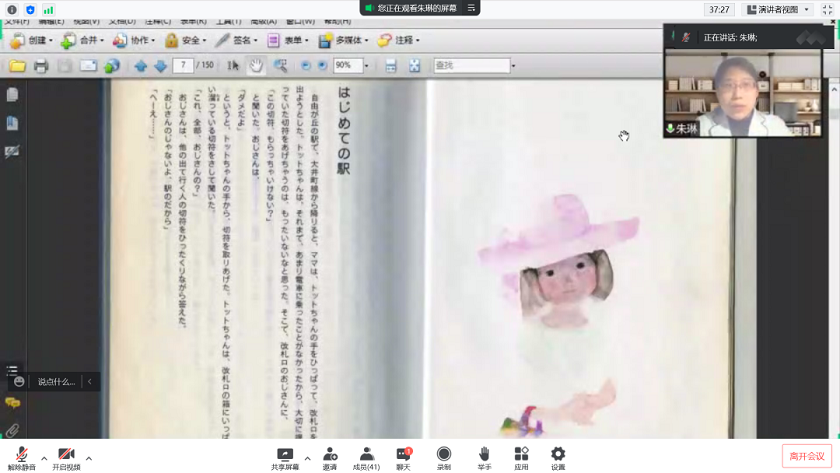Open the find options dropdown arrow
Screen dimensions: 840x473
point(513,66)
